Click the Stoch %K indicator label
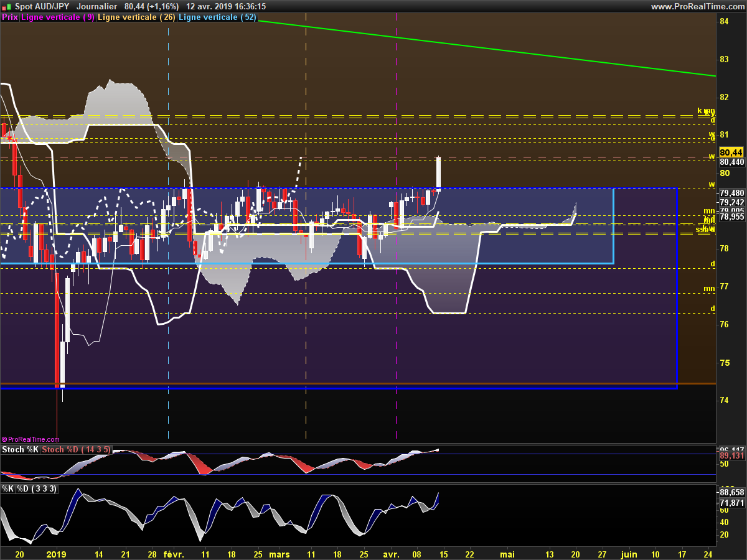The height and width of the screenshot is (560, 747). [x=22, y=449]
